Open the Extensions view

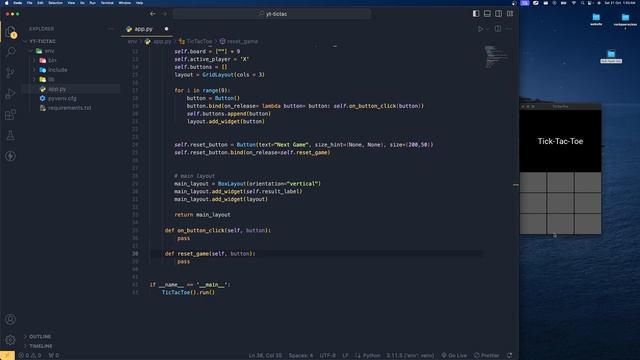tap(11, 114)
